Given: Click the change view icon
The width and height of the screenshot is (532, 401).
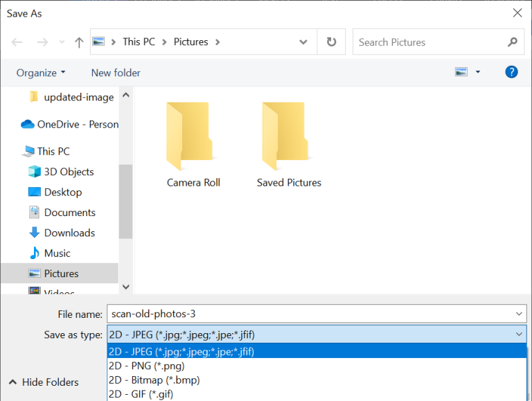Looking at the screenshot, I should 461,72.
